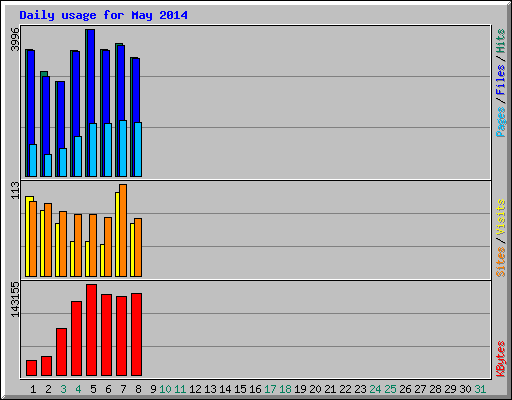The image size is (512, 400).
Task: Click green day 25 label
Action: pyautogui.click(x=390, y=389)
